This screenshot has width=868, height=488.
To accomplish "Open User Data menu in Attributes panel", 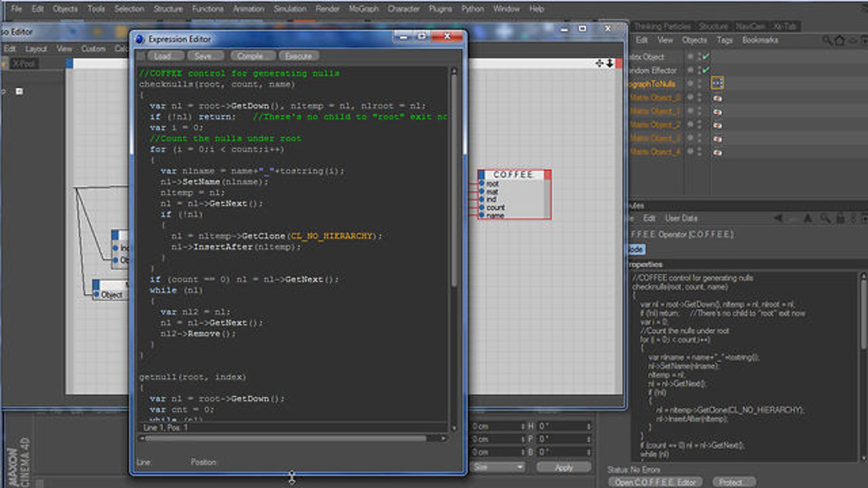I will click(681, 218).
